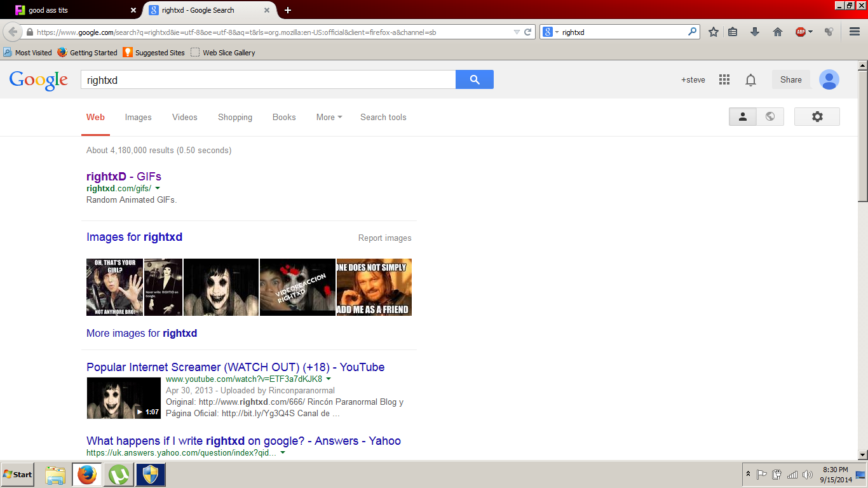The image size is (868, 488).
Task: Open Windows Explorer folder on taskbar
Action: pos(55,475)
